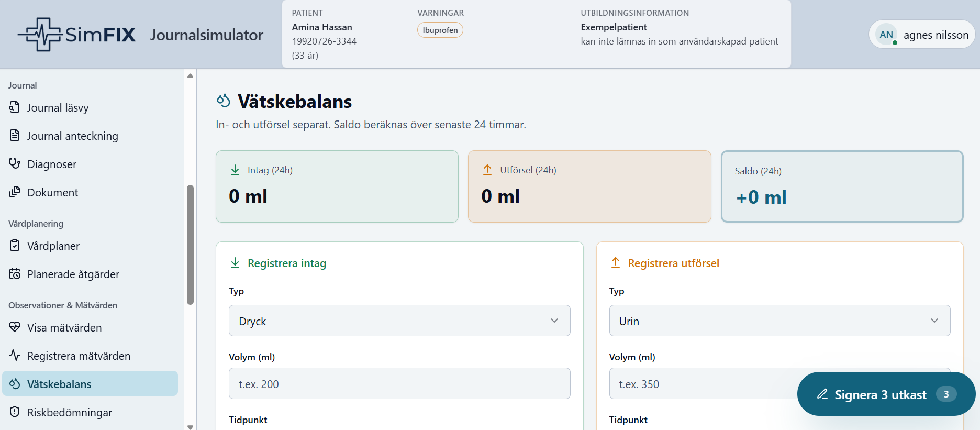Click the intake Volym field with placeholder 200

pos(399,383)
